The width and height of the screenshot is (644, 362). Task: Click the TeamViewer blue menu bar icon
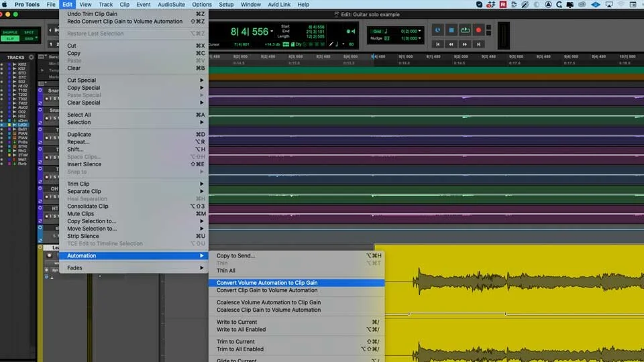(596, 5)
